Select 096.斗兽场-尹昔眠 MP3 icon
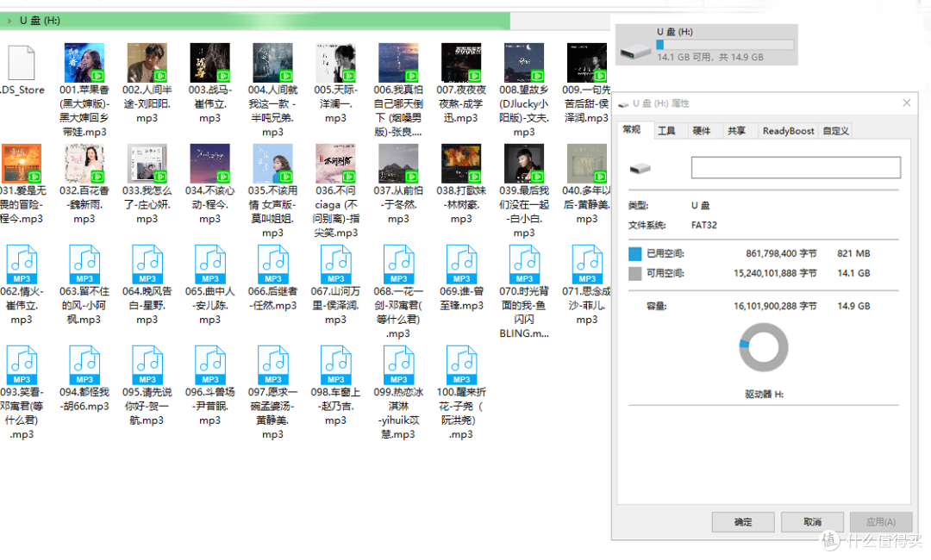 [210, 364]
